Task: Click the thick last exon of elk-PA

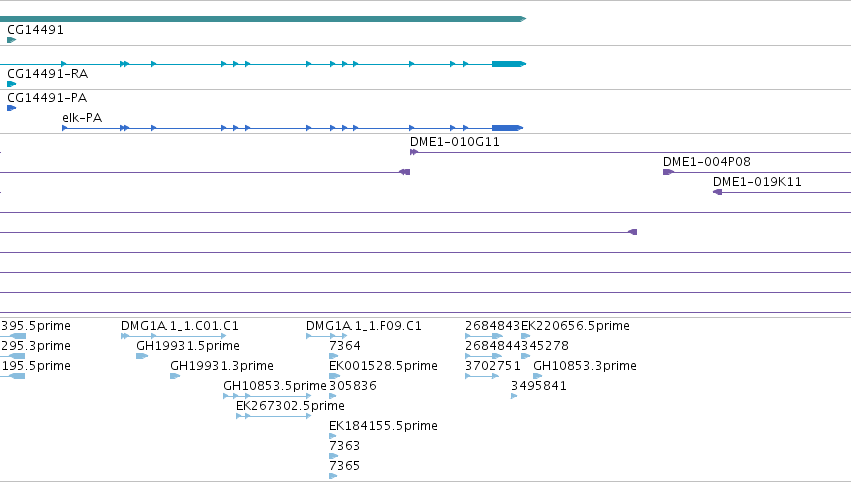Action: pos(507,128)
